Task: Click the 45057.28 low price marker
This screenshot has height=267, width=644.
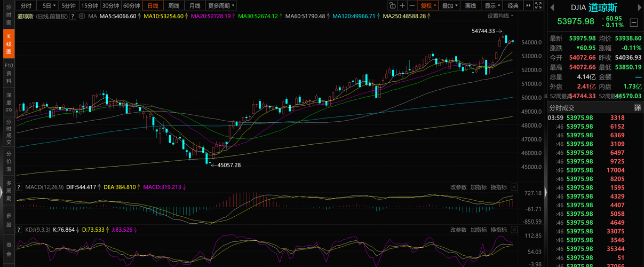Action: (x=229, y=165)
